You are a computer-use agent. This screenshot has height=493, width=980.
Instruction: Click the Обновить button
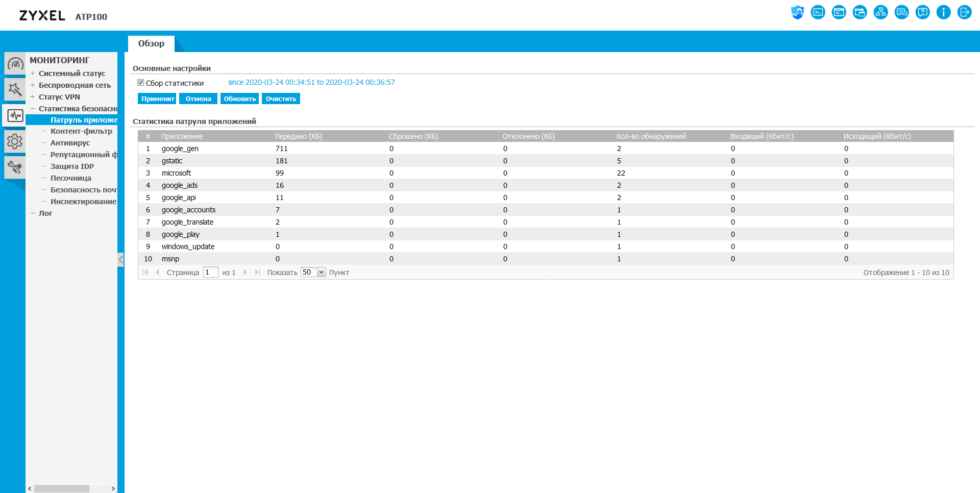click(x=239, y=98)
